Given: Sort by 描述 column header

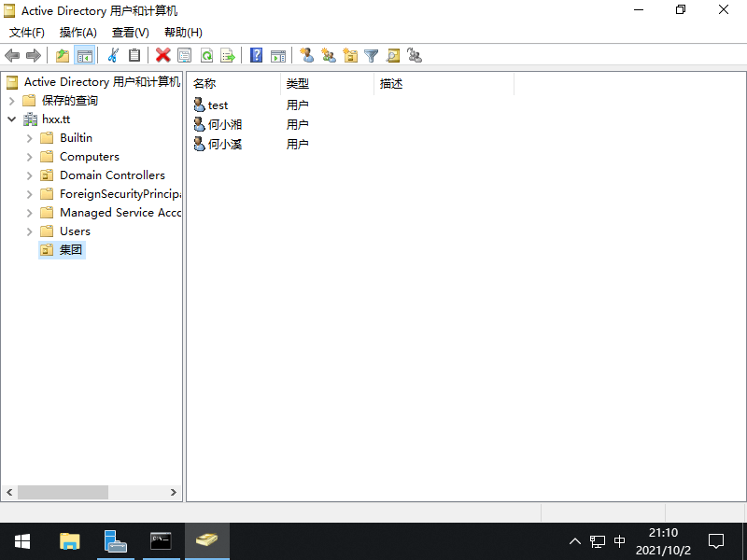Looking at the screenshot, I should point(444,84).
